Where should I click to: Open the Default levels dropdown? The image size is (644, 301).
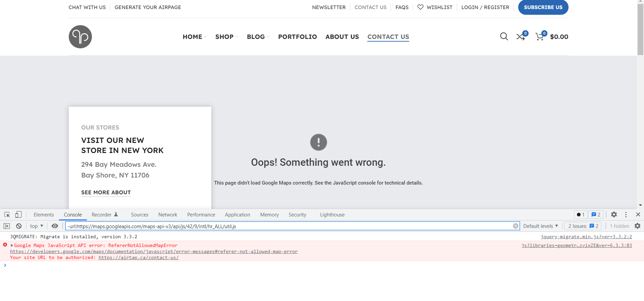pyautogui.click(x=540, y=226)
